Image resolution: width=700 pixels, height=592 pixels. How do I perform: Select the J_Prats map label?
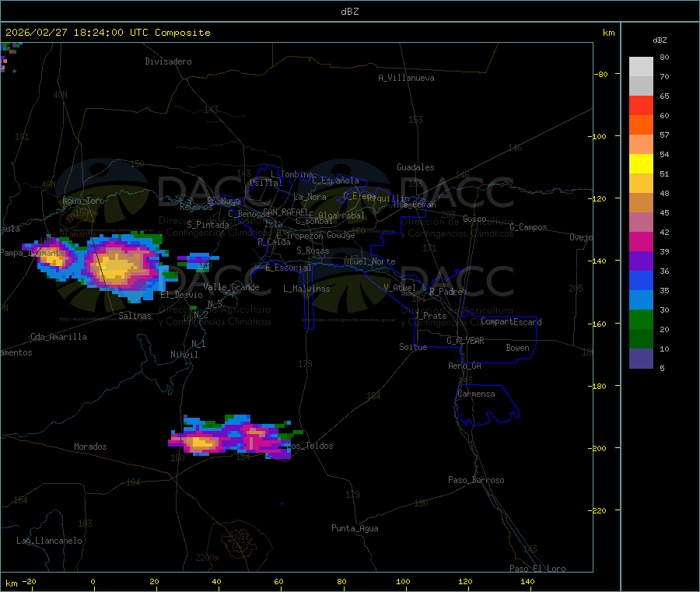point(431,316)
